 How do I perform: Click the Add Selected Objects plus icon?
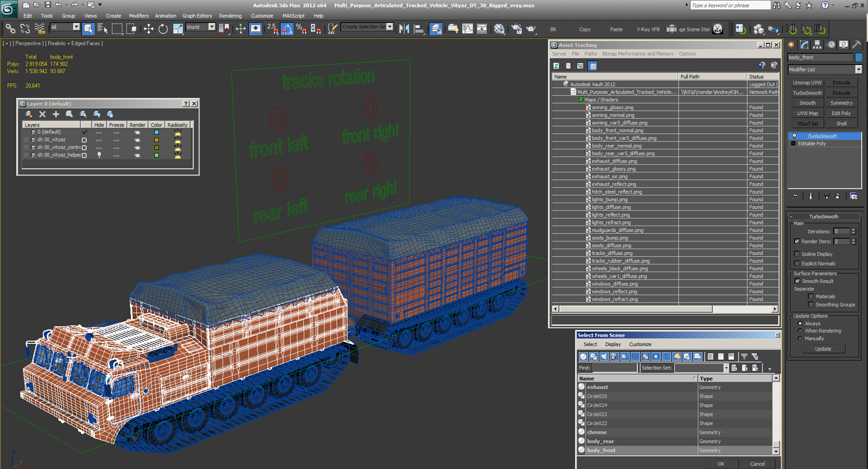click(56, 114)
